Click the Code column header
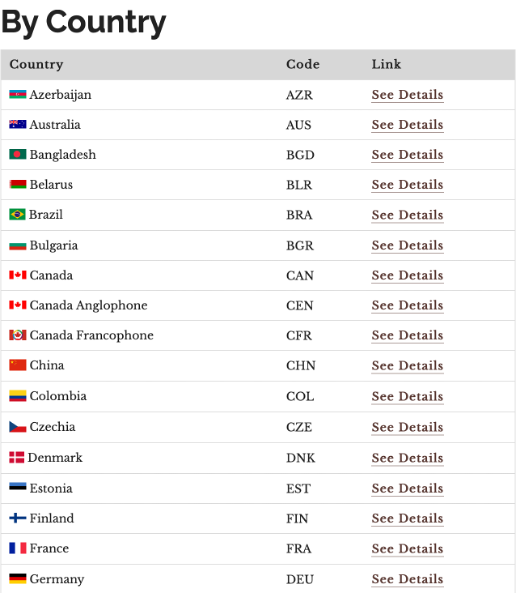The height and width of the screenshot is (594, 516). [303, 64]
